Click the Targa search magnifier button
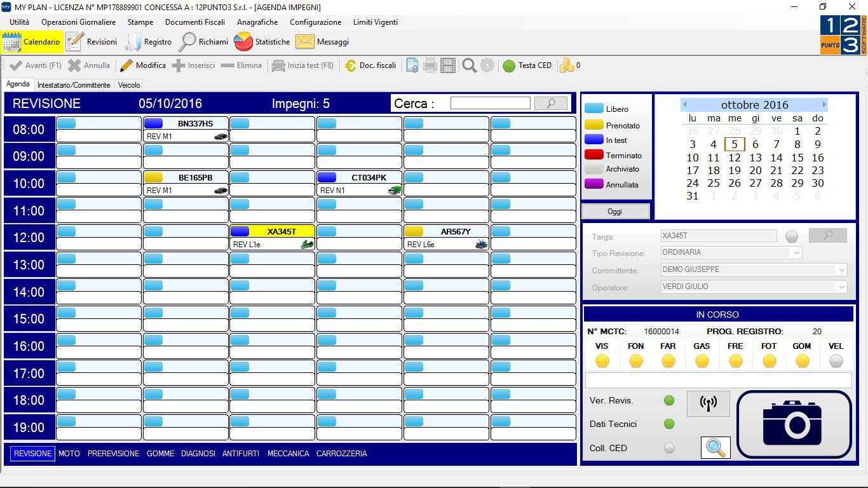This screenshot has height=488, width=868. point(827,236)
